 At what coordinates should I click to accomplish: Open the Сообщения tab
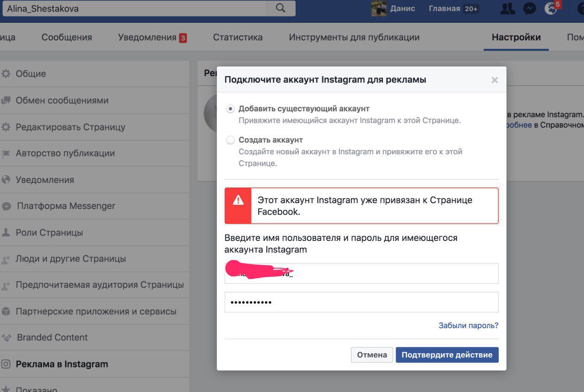point(67,37)
